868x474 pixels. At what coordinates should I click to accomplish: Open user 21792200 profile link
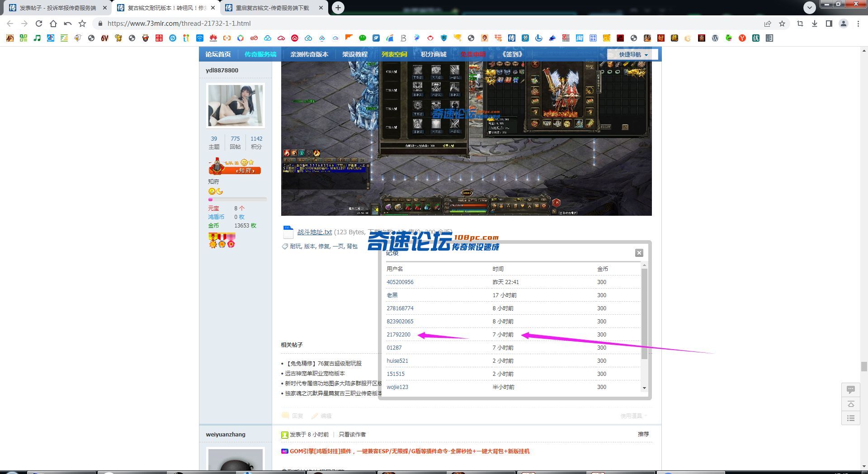tap(398, 335)
